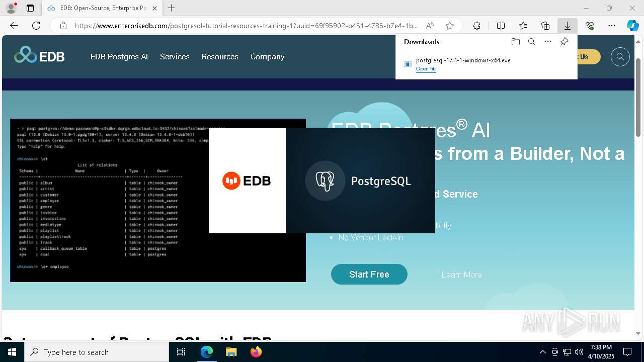This screenshot has width=644, height=362.
Task: Open Read aloud icon in address bar
Action: point(430,26)
